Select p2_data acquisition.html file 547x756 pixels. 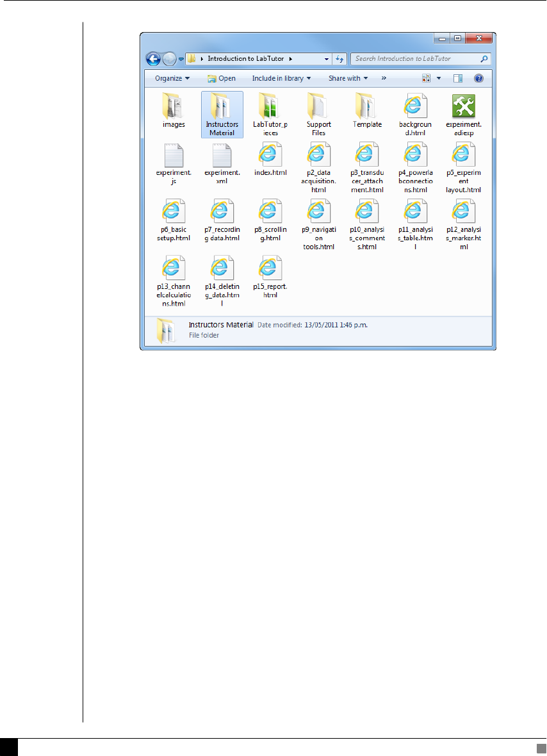(318, 168)
